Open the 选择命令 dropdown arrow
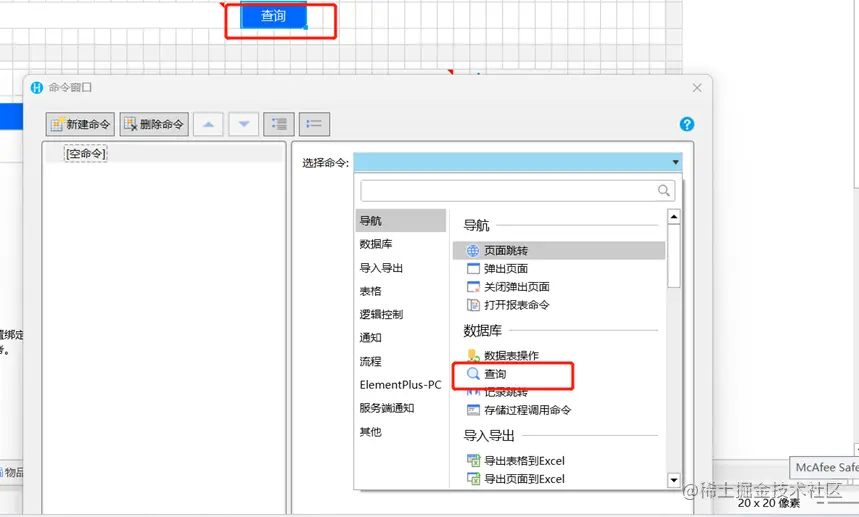This screenshot has width=859, height=517. pyautogui.click(x=675, y=162)
